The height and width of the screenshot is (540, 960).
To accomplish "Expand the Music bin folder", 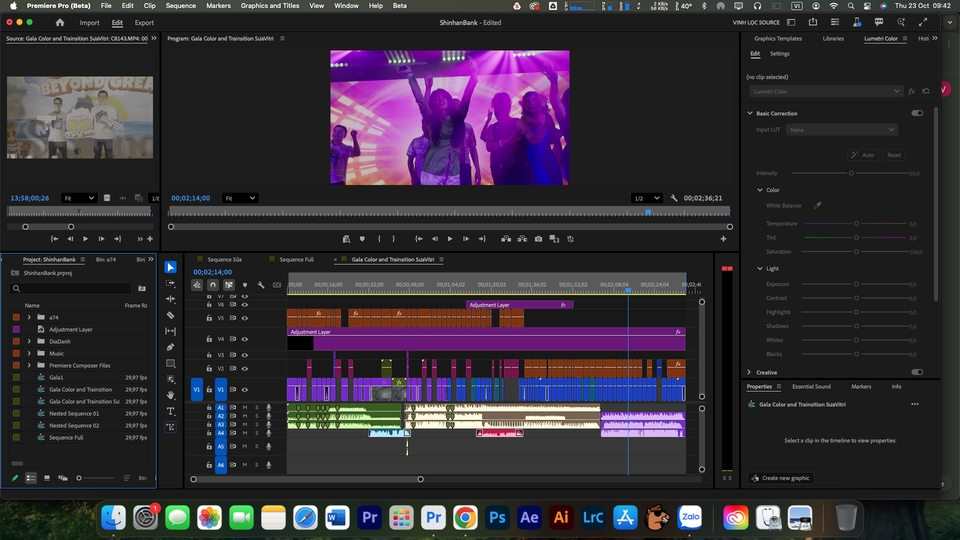I will 29,353.
